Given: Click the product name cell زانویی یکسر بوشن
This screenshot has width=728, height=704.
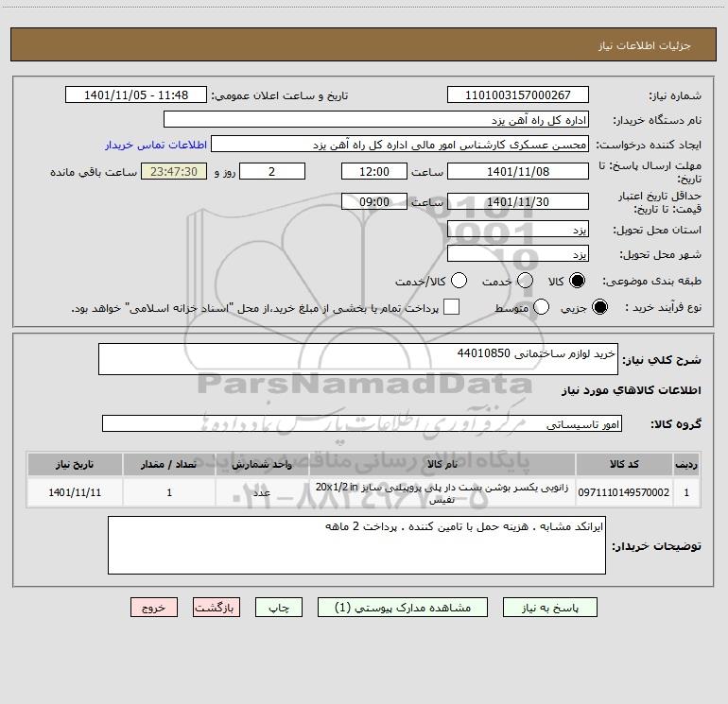Looking at the screenshot, I should [442, 492].
